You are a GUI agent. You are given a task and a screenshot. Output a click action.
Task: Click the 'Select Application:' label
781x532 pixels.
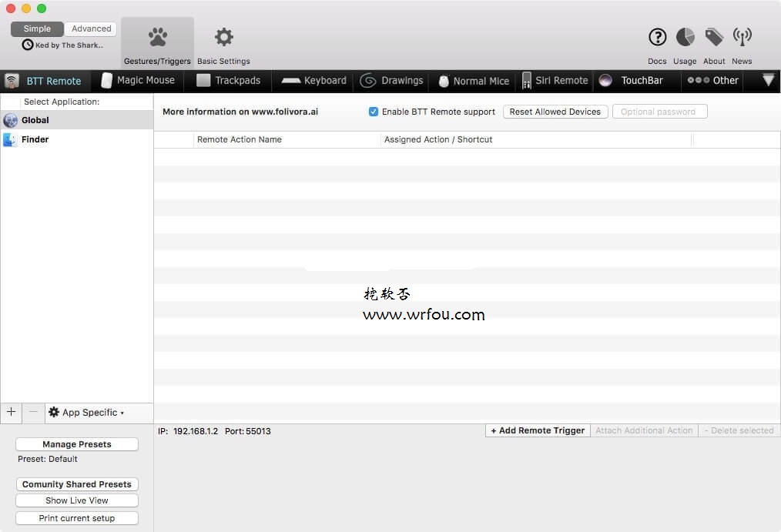click(62, 102)
